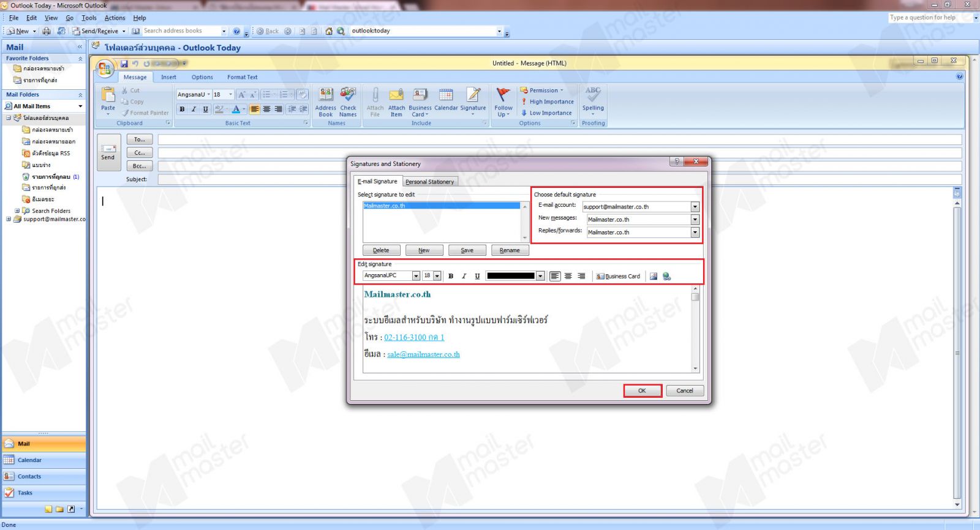Open the outlook:today address dropdown
This screenshot has height=530, width=980.
coord(499,31)
